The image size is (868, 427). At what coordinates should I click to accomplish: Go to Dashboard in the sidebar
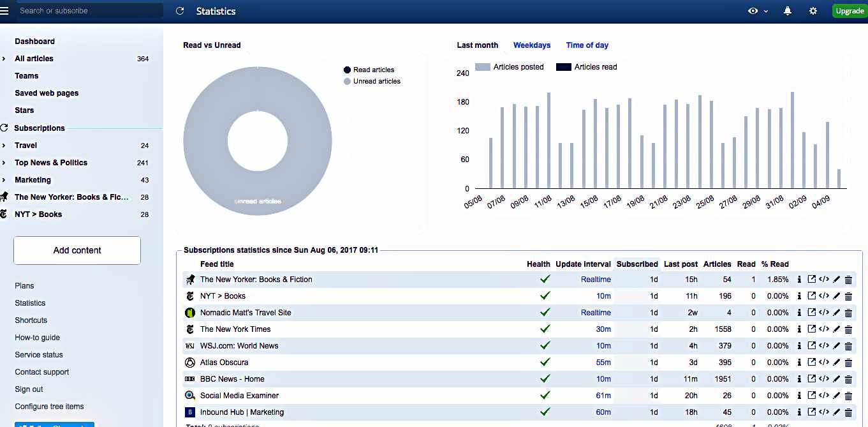[35, 41]
